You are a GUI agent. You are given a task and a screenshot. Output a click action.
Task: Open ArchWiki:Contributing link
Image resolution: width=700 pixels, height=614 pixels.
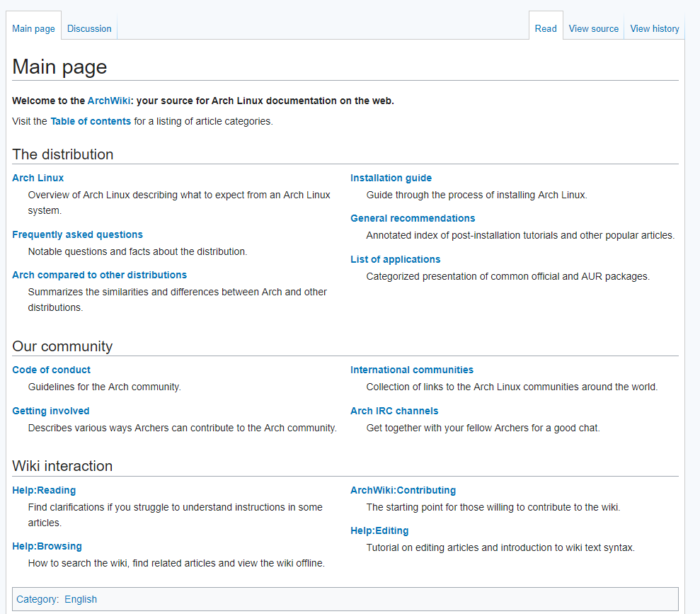[x=403, y=490]
